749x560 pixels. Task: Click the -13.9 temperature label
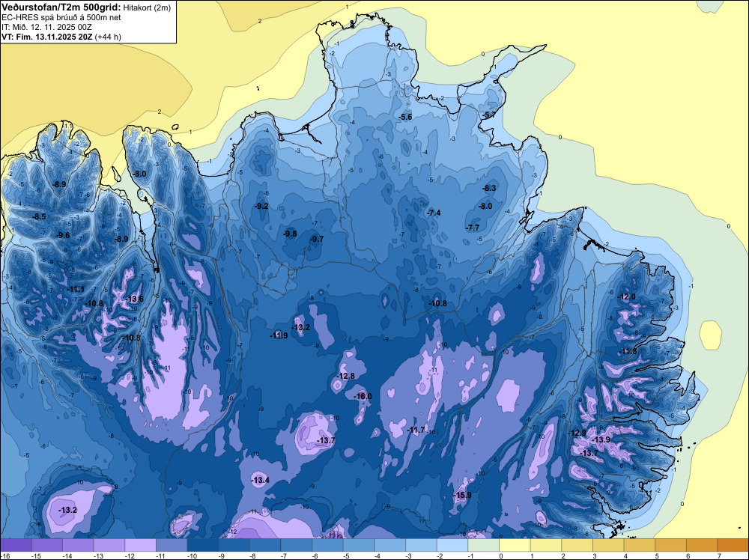click(x=601, y=439)
